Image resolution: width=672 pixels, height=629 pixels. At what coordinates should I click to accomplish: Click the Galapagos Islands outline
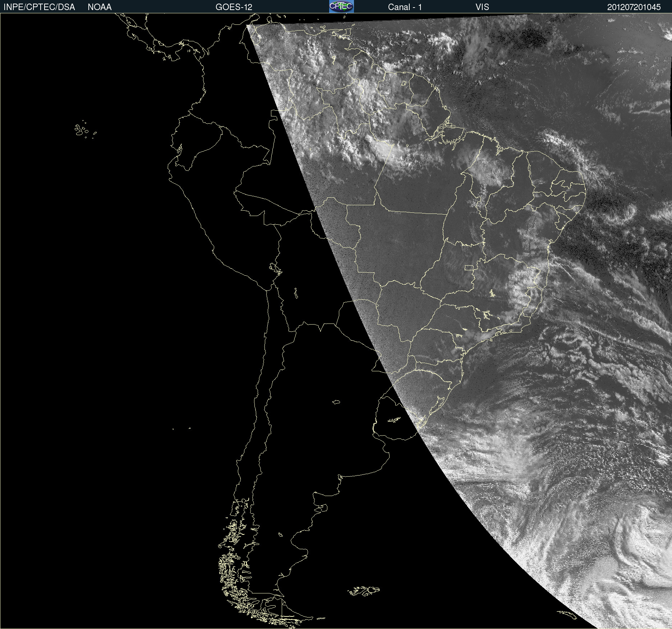(x=85, y=129)
